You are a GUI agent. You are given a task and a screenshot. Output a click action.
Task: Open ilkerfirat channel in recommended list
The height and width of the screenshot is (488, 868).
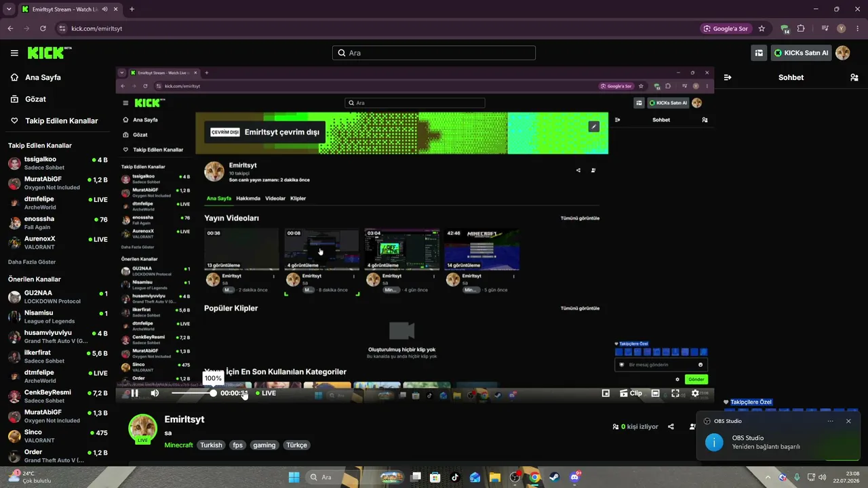(x=58, y=357)
